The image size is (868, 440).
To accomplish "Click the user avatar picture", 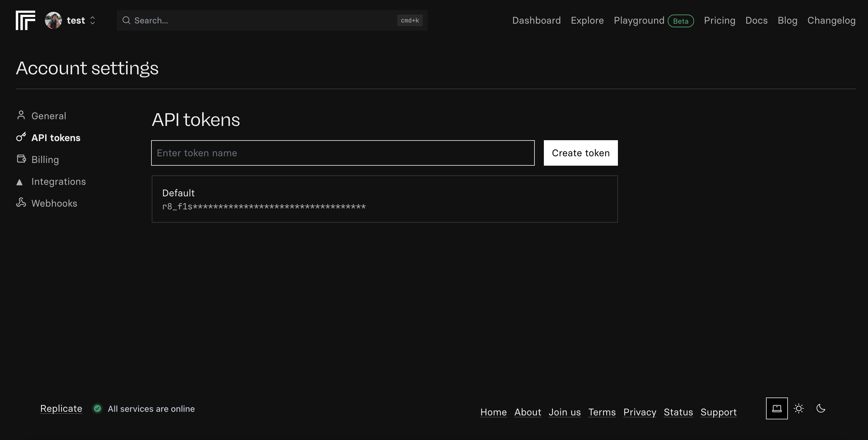I will point(53,20).
